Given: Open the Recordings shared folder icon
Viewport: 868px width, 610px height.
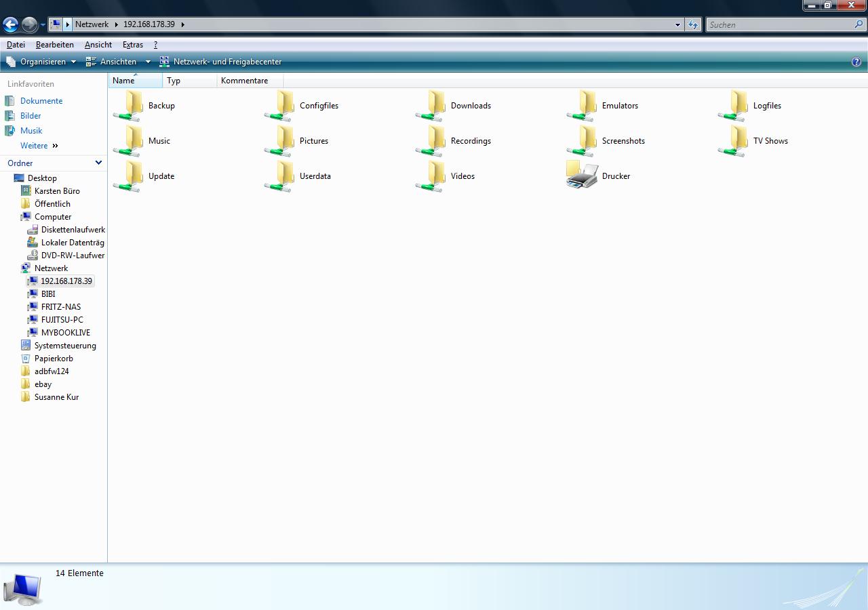Looking at the screenshot, I should coord(431,142).
